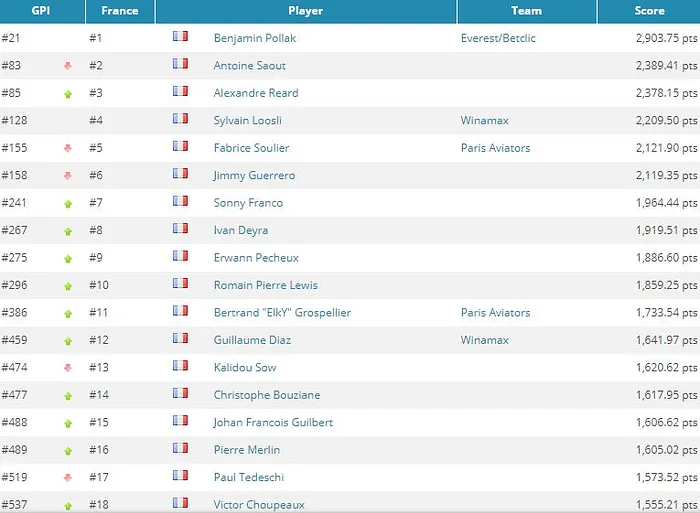Screen dimensions: 700x513
Task: Open the Winamax team link for Guillaume Diaz
Action: (x=484, y=340)
